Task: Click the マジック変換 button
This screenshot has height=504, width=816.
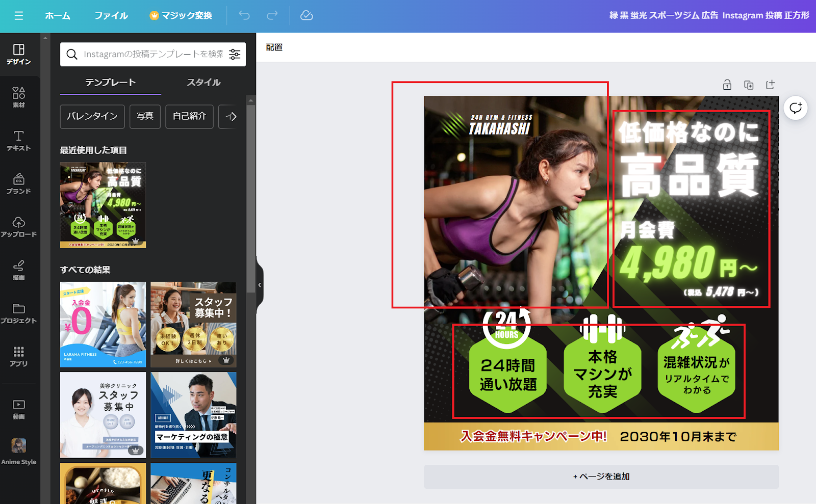Action: 181,16
